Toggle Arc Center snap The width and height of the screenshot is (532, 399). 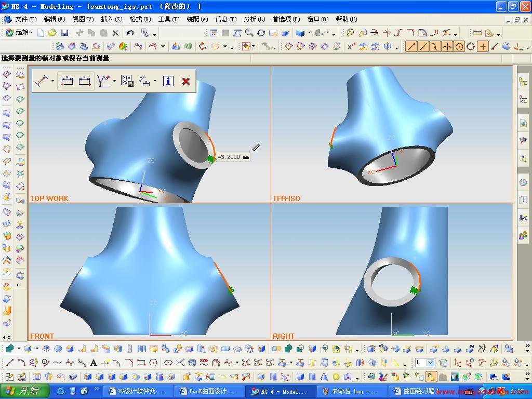(459, 46)
